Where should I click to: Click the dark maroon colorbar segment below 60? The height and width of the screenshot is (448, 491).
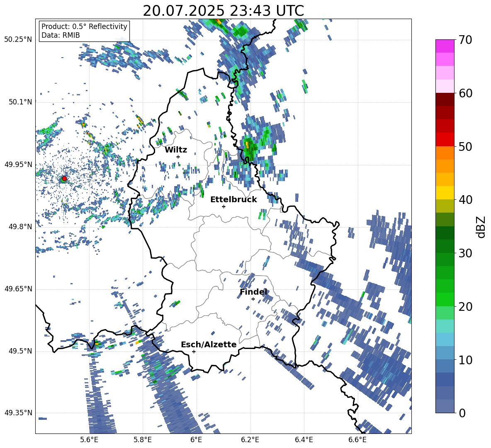(x=445, y=99)
